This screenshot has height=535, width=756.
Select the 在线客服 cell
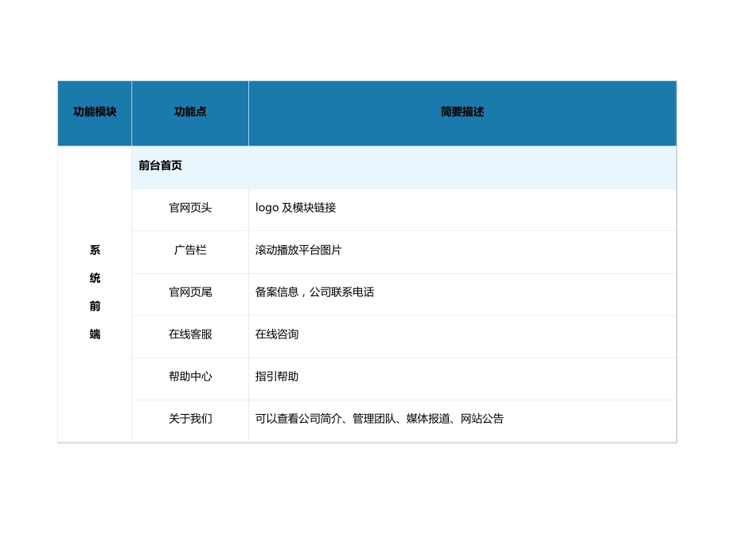tap(190, 336)
